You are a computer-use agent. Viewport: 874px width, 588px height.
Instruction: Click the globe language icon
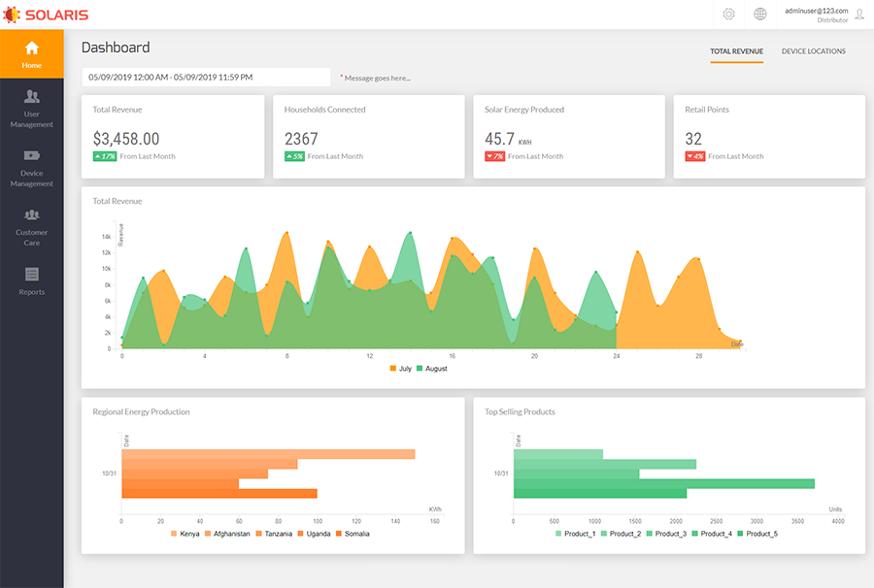(759, 14)
